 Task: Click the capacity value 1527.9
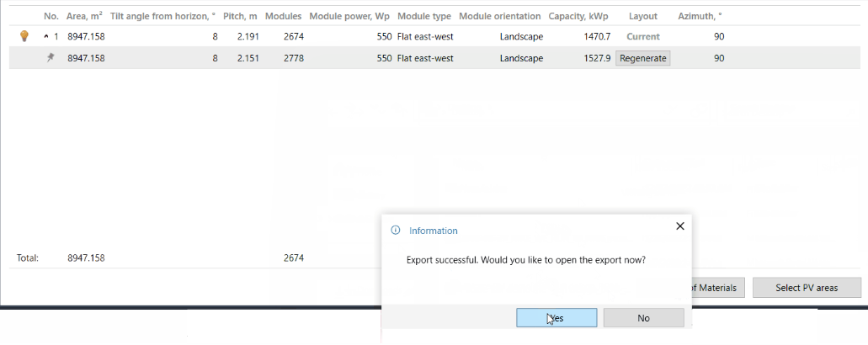597,58
